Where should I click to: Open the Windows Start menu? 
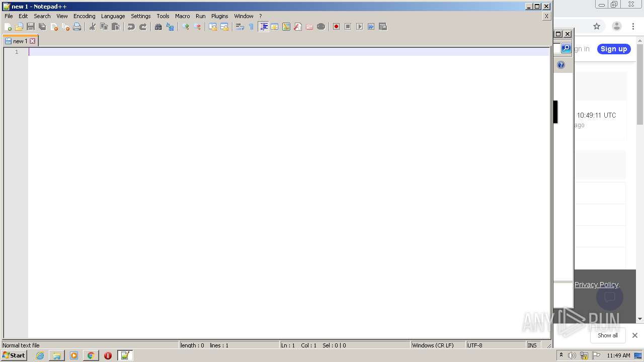click(x=14, y=355)
